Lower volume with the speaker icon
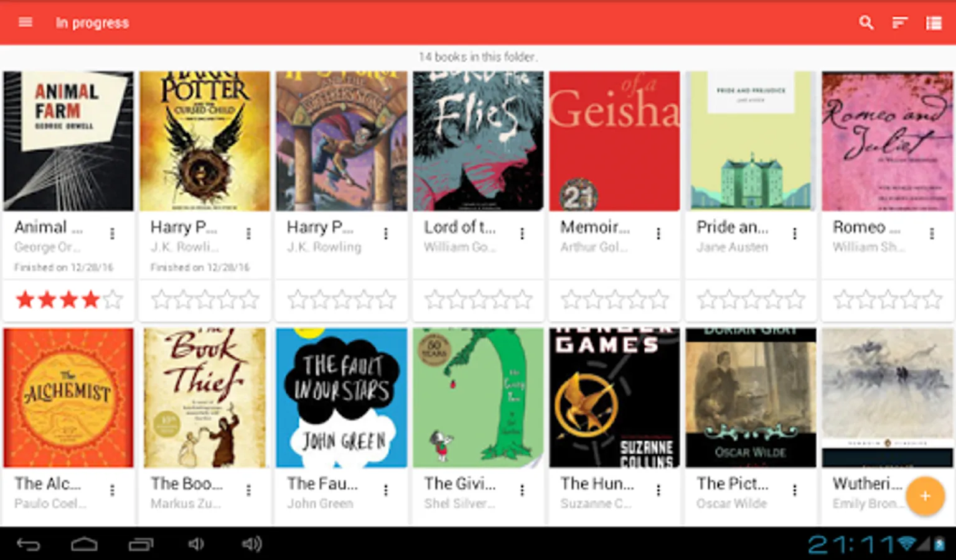 pos(196,544)
